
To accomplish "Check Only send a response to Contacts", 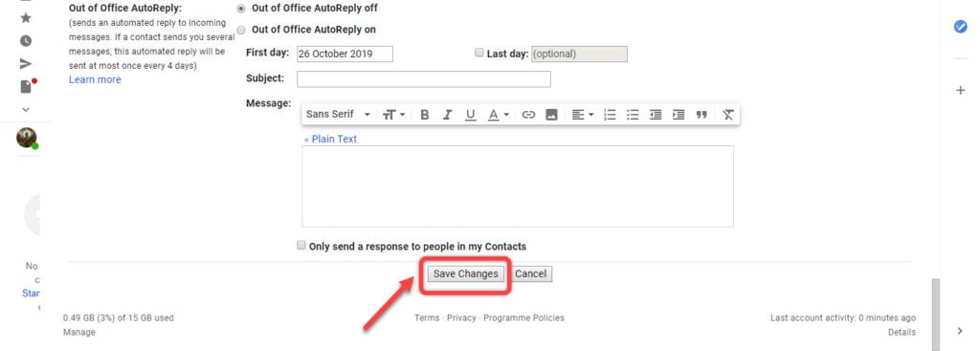I will [x=301, y=246].
